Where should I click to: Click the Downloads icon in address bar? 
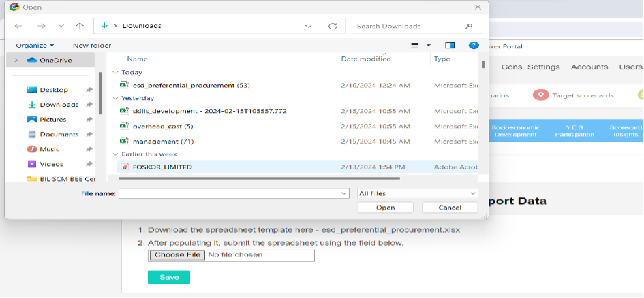[x=104, y=26]
